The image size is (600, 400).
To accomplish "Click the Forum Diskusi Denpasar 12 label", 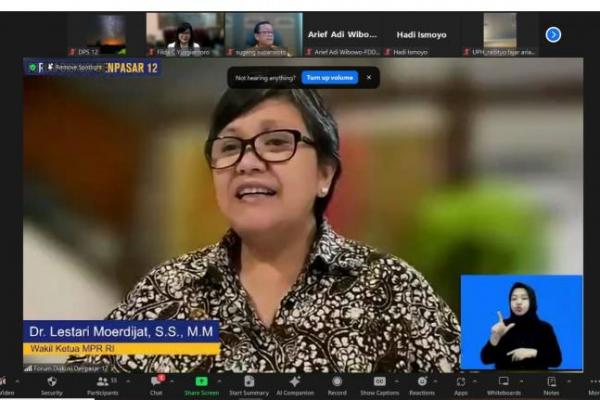I will point(70,369).
